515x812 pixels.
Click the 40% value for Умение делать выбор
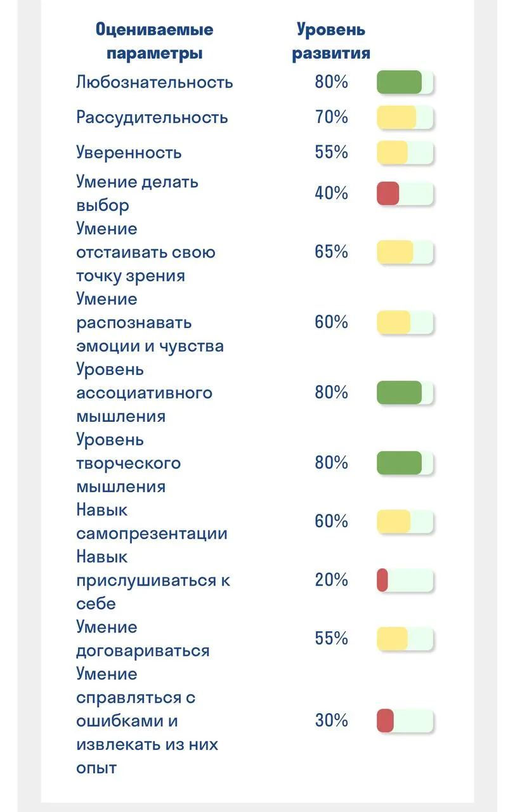click(x=331, y=193)
